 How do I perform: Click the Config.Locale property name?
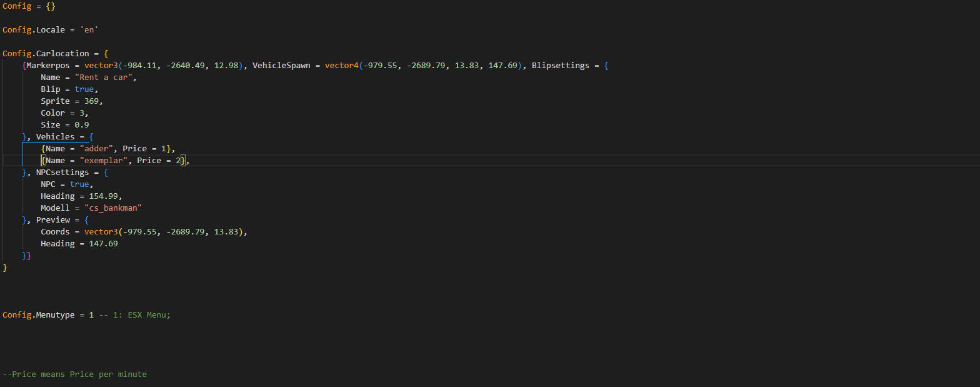pyautogui.click(x=34, y=30)
